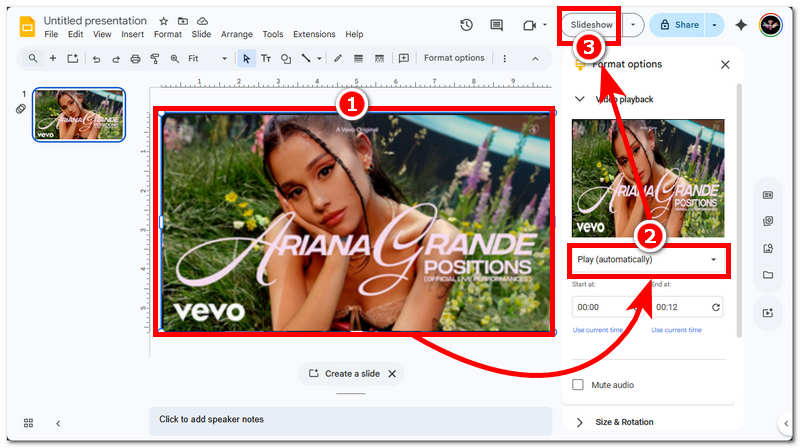Viewport: 800px width, 448px height.
Task: Move presentation to folder icon
Action: 183,21
